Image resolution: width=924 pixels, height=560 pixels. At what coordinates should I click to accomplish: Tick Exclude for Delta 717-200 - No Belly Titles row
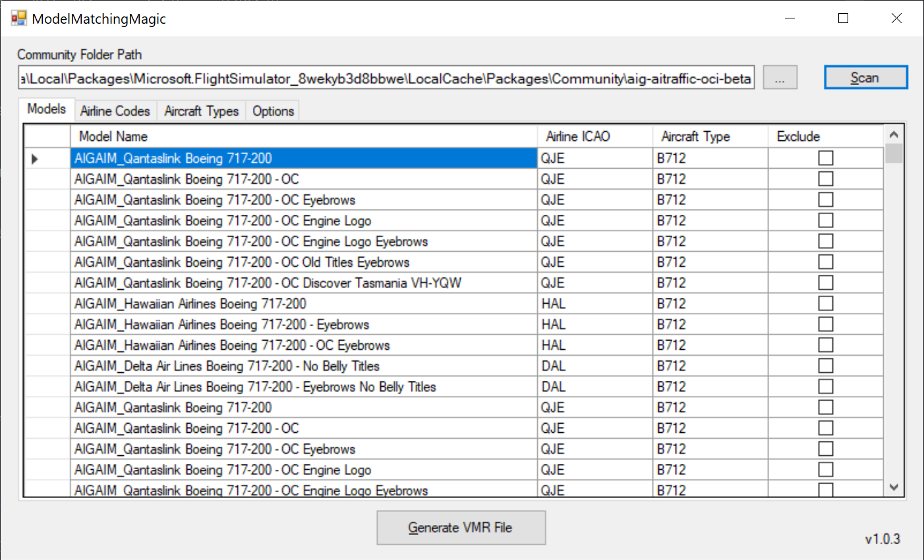825,366
